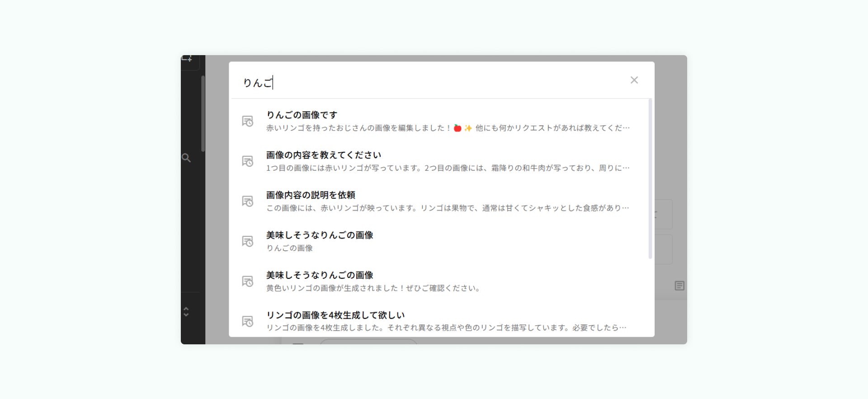Click the search results scrollbar
Screen dimensions: 868x399
click(x=651, y=178)
